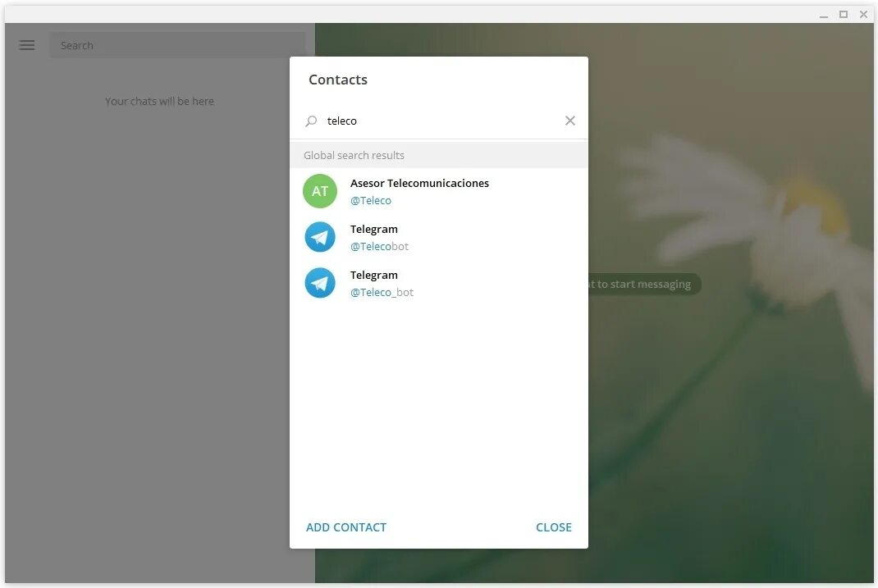
Task: Minimize the Telegram window
Action: (x=823, y=15)
